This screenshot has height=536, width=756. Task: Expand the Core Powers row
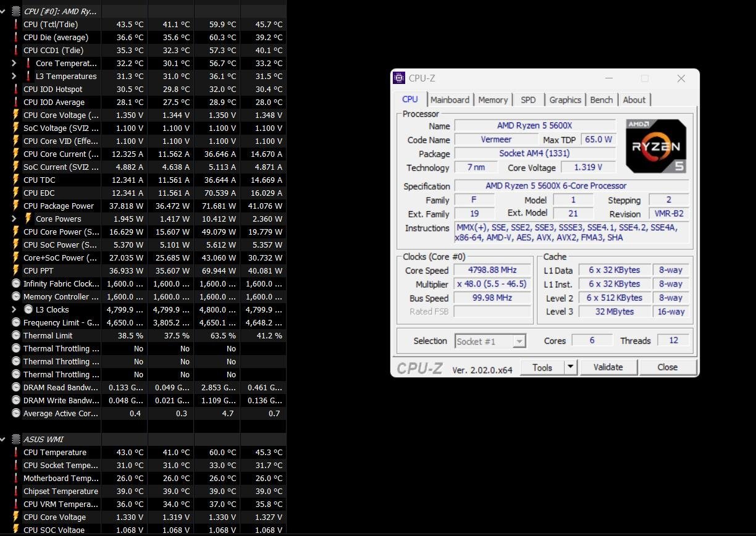click(14, 219)
